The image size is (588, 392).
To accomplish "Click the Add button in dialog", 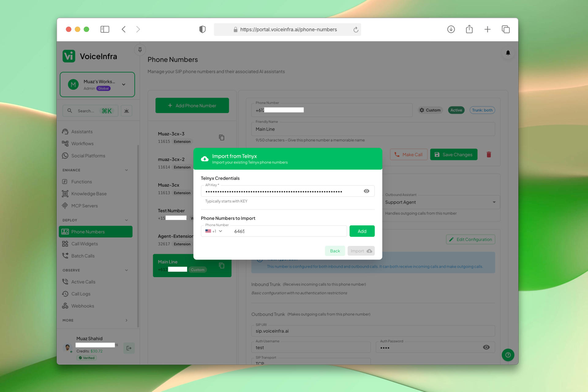I will 362,231.
